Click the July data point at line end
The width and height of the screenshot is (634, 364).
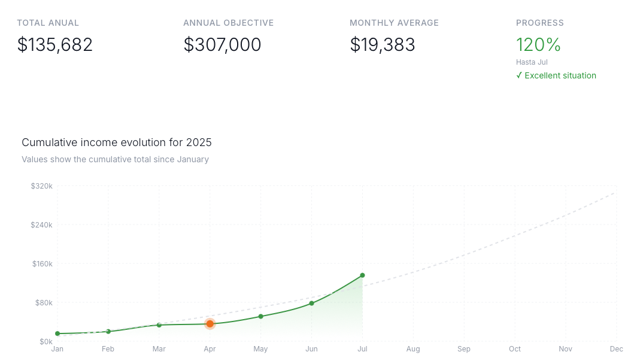[362, 275]
